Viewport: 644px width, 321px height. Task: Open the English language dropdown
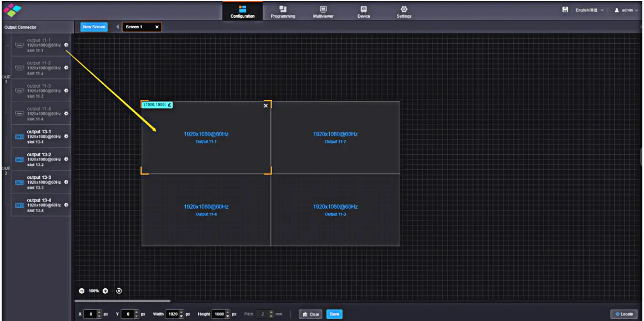point(590,10)
